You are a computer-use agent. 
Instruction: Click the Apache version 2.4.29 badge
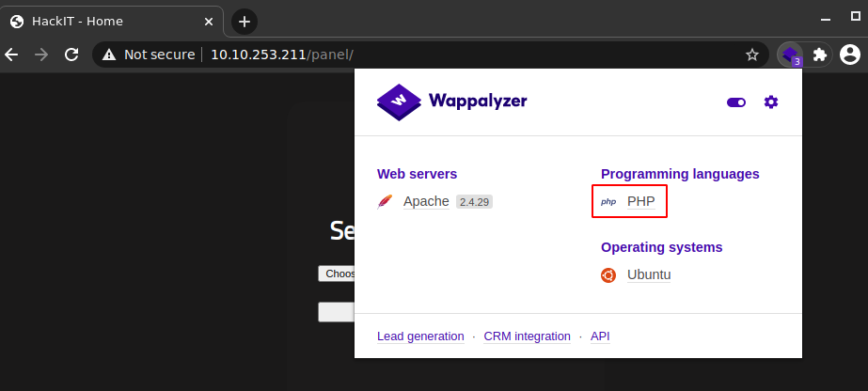pyautogui.click(x=474, y=202)
